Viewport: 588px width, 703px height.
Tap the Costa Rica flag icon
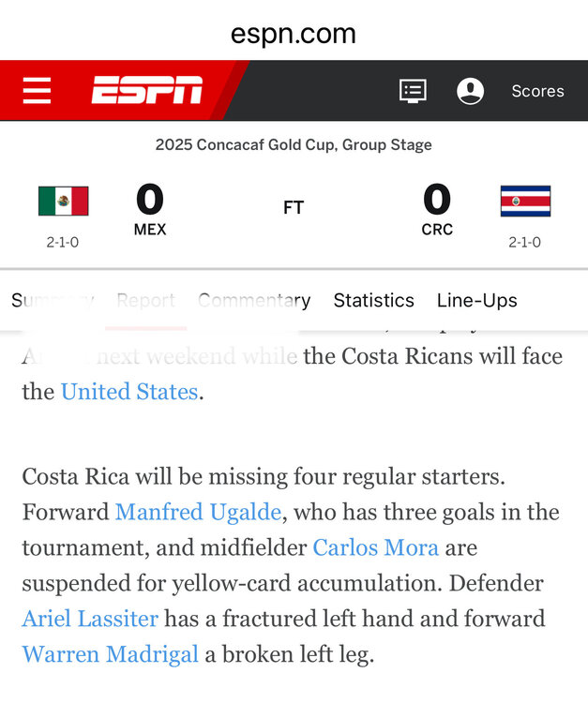[525, 201]
